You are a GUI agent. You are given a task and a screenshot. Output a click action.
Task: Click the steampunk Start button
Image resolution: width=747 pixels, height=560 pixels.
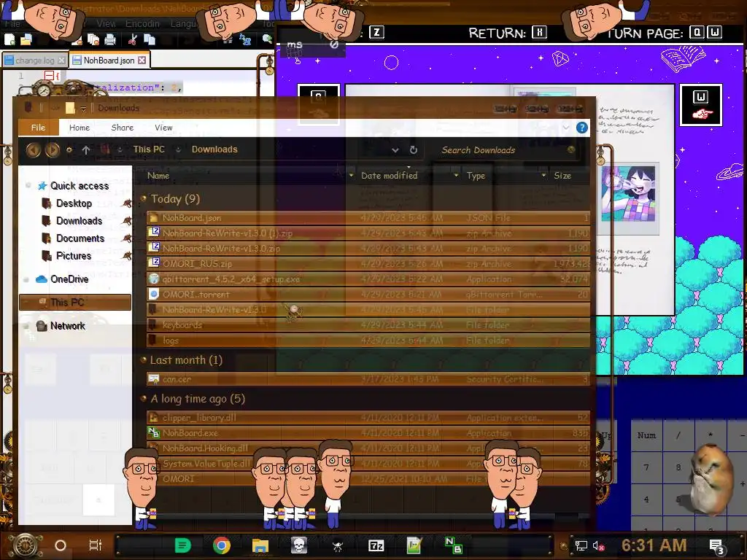tap(26, 545)
